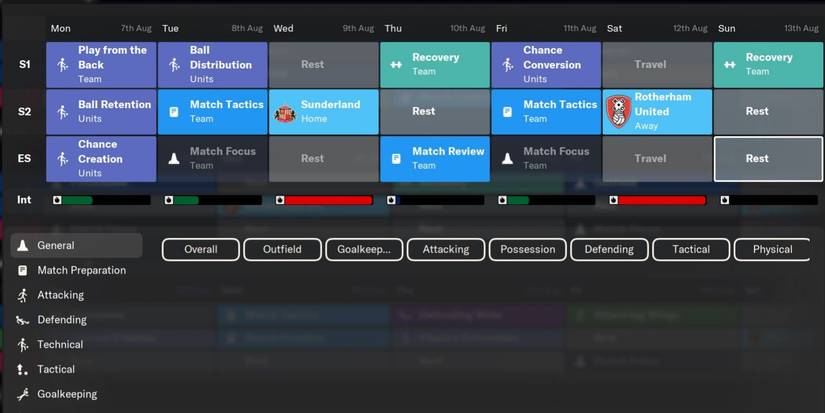The image size is (825, 413).
Task: Select Friday Match Focus session
Action: (546, 159)
